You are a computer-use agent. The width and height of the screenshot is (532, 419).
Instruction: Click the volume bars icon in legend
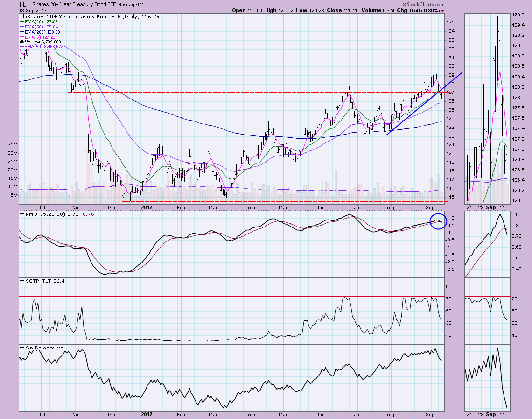[21, 41]
